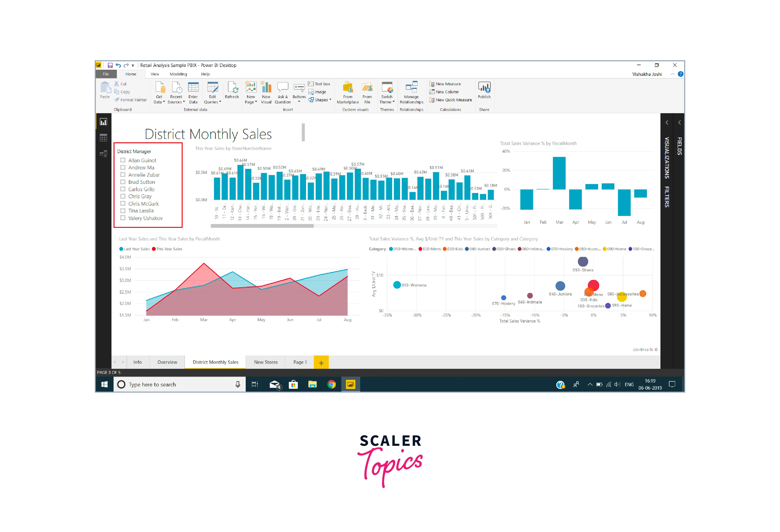Switch to the Modeling ribbon tab
This screenshot has width=780, height=532.
pyautogui.click(x=178, y=74)
